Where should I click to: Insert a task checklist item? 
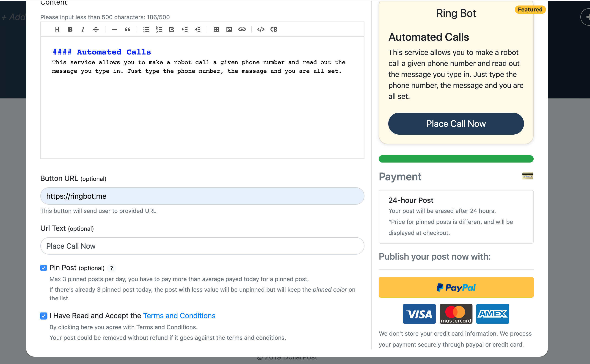pyautogui.click(x=172, y=29)
